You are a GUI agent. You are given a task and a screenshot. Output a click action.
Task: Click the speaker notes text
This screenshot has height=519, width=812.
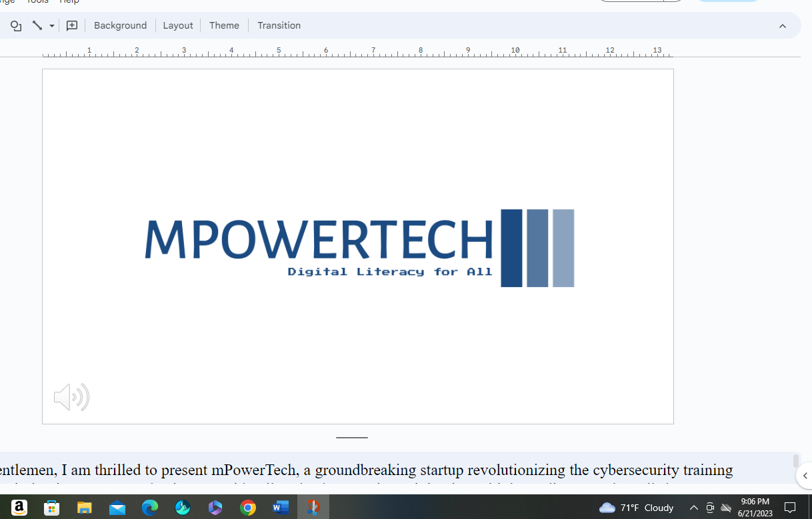366,470
